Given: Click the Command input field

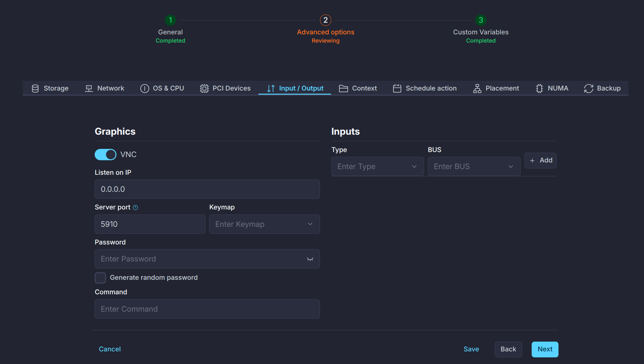Looking at the screenshot, I should coord(207,309).
